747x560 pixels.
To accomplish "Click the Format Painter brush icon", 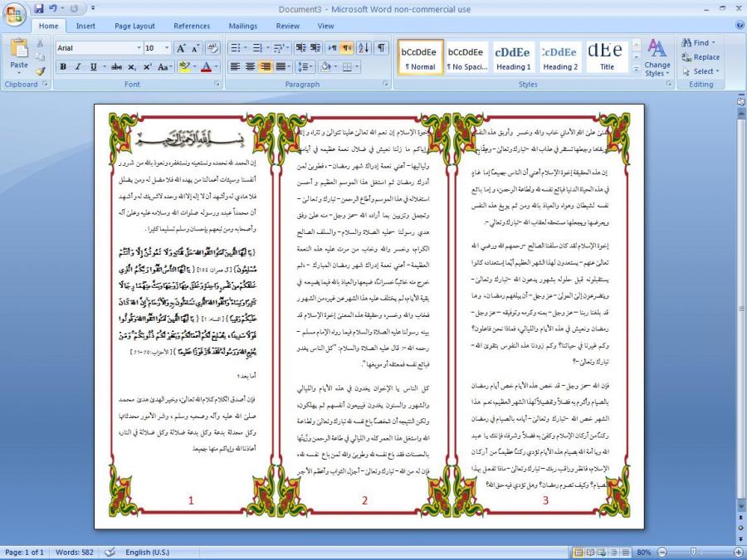I will (40, 72).
